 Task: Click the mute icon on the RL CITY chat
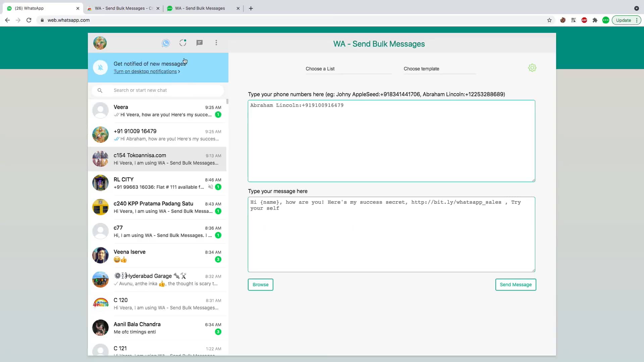[x=210, y=187]
